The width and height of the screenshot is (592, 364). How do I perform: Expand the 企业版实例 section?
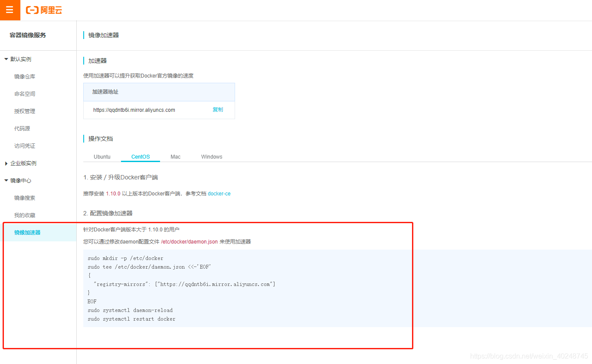(x=20, y=163)
